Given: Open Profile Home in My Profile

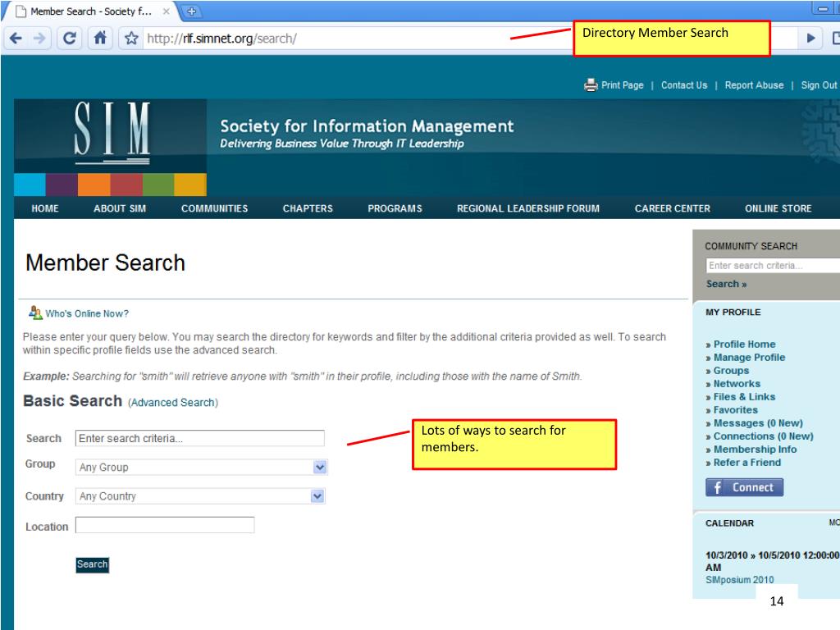Looking at the screenshot, I should [745, 344].
